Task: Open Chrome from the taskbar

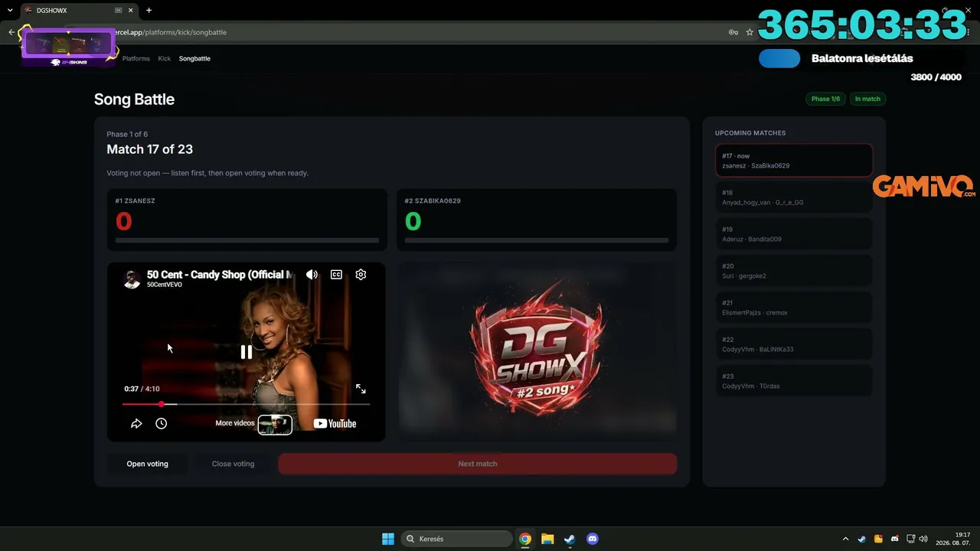Action: (x=525, y=539)
